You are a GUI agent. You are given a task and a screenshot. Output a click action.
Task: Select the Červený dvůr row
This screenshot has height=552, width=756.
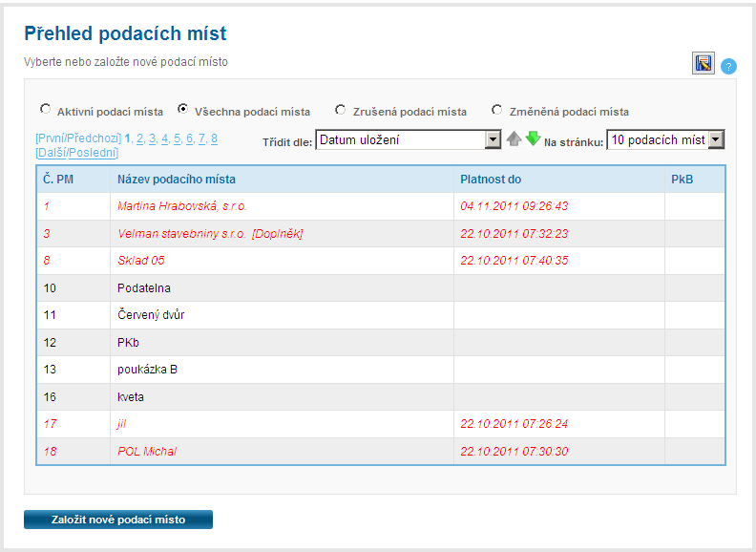pyautogui.click(x=150, y=314)
